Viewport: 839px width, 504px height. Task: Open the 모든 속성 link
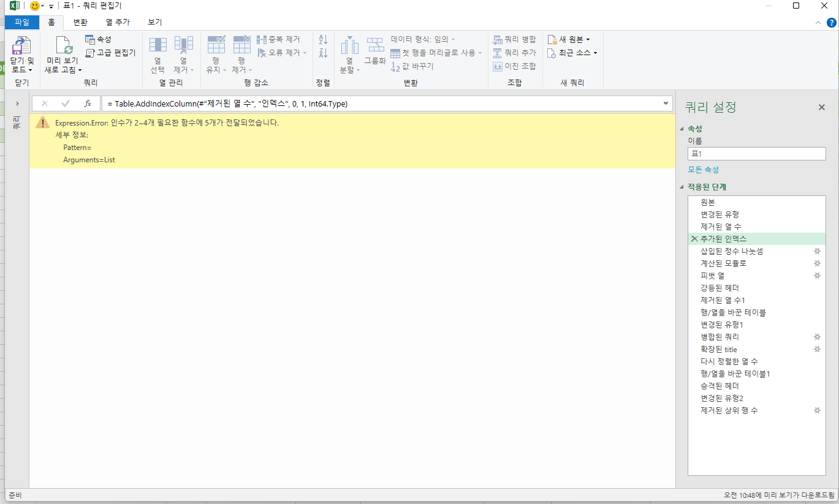click(704, 170)
